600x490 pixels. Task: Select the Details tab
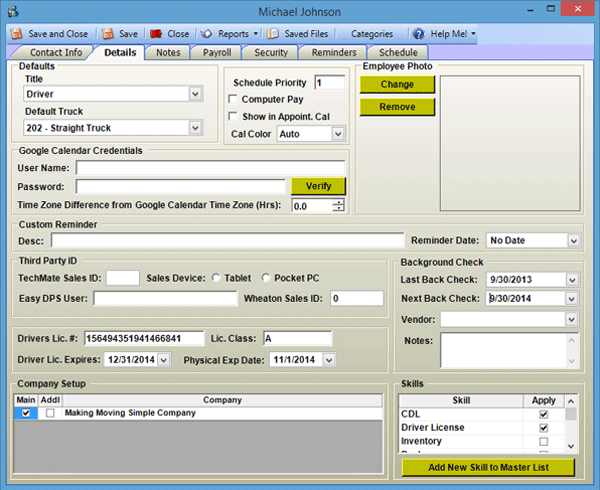click(x=120, y=52)
